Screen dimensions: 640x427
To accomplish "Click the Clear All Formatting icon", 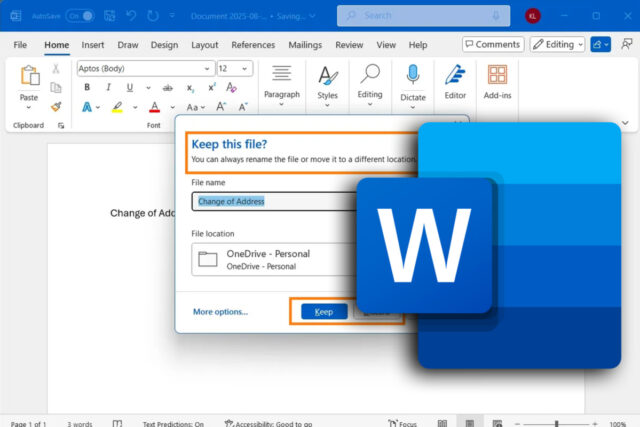I will click(x=231, y=87).
